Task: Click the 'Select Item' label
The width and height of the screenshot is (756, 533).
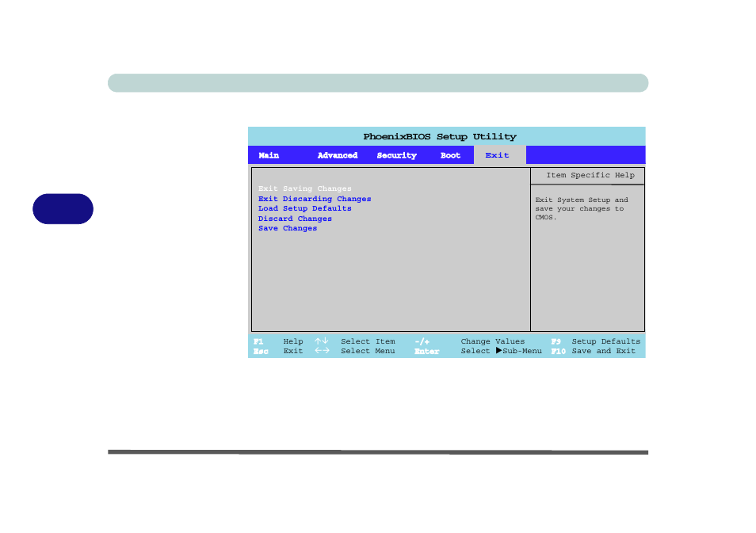Action: tap(368, 341)
